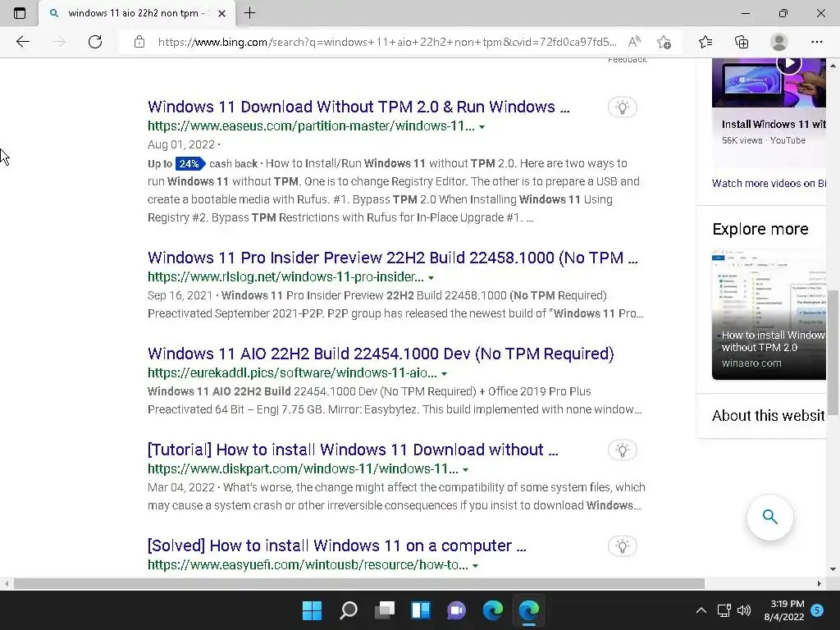
Task: Open taskbar Search
Action: coord(348,609)
